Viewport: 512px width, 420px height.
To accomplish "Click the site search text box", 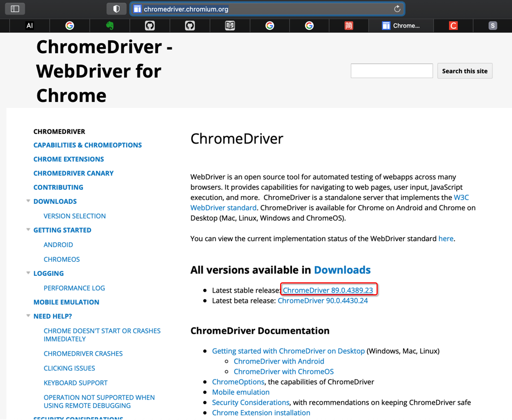I will [x=392, y=71].
